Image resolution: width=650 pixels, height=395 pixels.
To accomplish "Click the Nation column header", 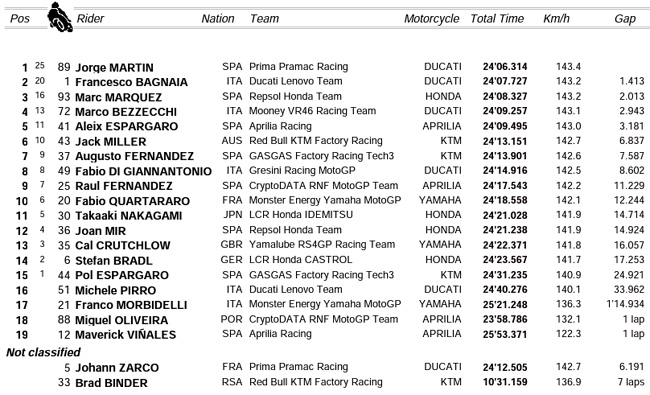I will [x=218, y=19].
